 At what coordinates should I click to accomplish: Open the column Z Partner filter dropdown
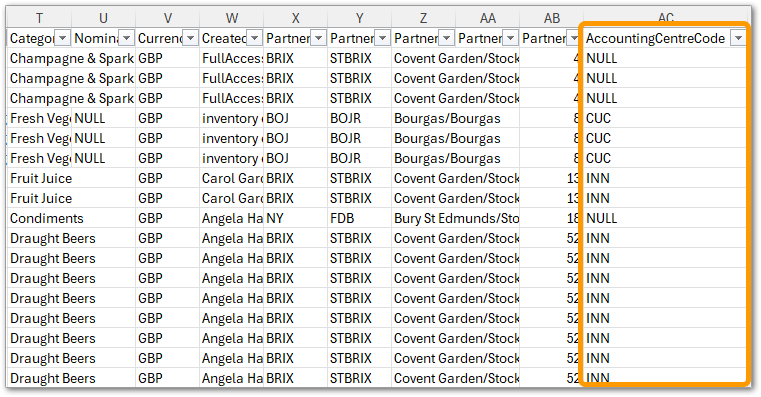click(447, 38)
